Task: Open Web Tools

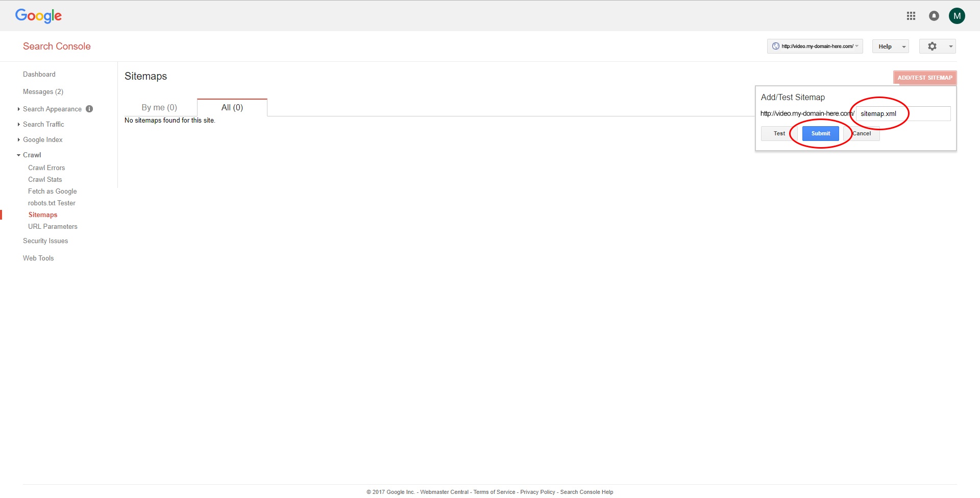Action: tap(38, 258)
